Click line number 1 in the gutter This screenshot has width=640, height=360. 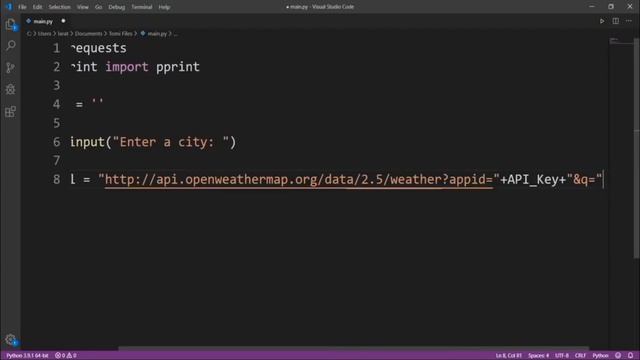(x=56, y=48)
